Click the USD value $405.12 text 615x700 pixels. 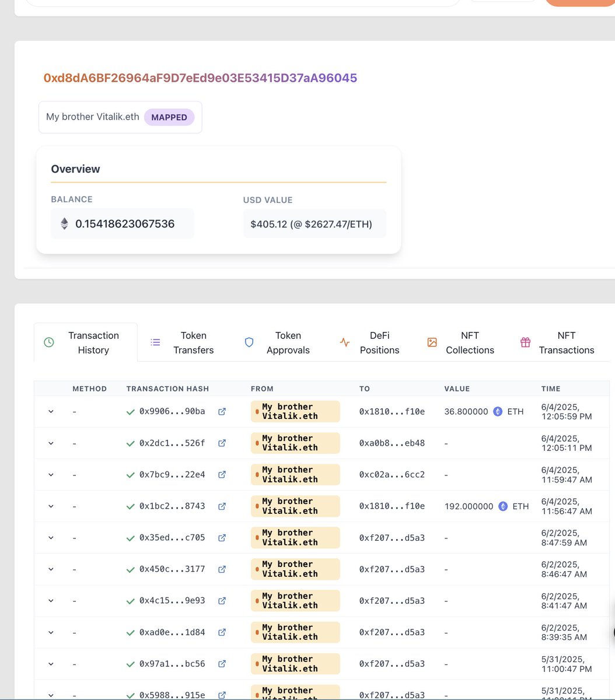tap(312, 224)
